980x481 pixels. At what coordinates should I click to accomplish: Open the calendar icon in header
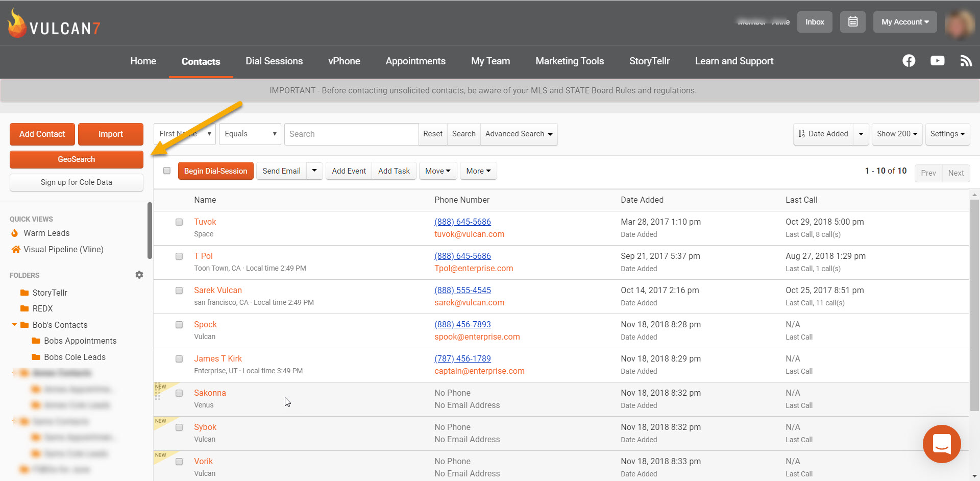(x=853, y=22)
